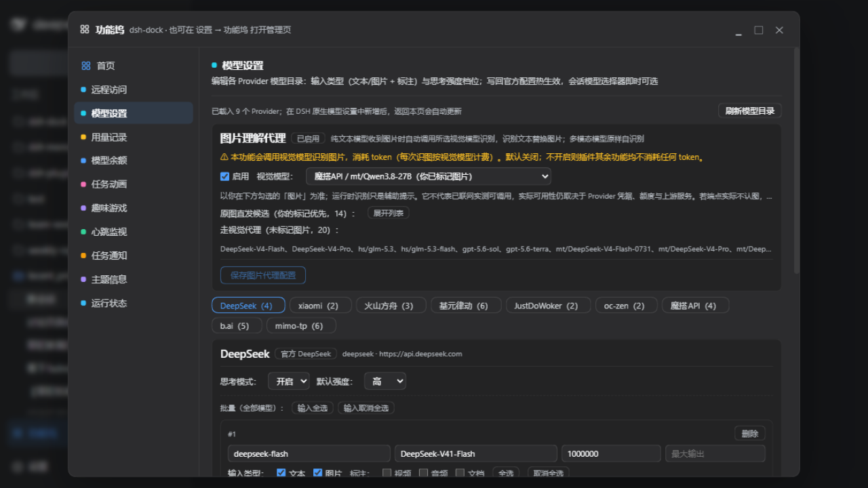The image size is (868, 488).
Task: Open the 默认强度 dropdown
Action: click(x=385, y=382)
